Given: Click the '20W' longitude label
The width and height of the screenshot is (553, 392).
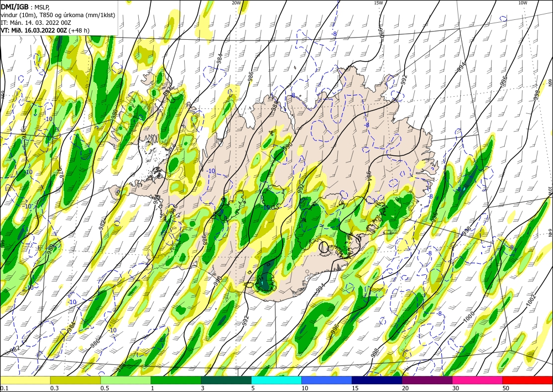Looking at the screenshot, I should click(236, 3).
